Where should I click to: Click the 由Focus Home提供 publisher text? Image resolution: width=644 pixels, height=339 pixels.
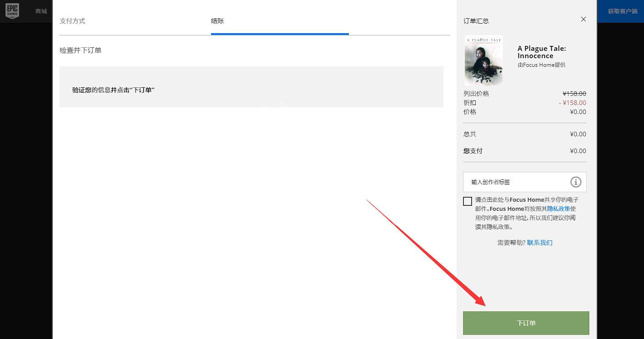click(541, 65)
